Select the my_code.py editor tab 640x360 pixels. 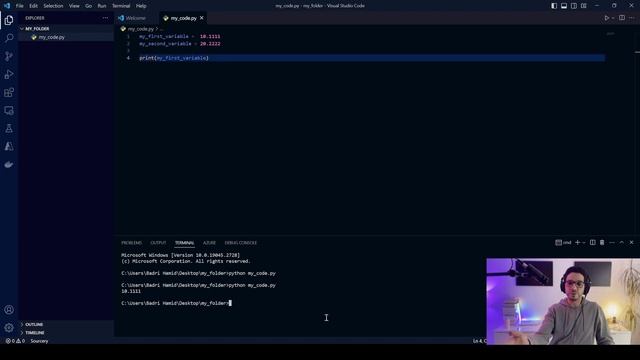click(x=183, y=18)
